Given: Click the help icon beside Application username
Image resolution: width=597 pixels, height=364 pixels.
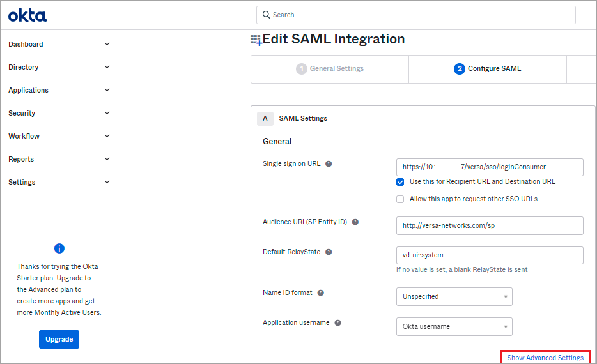Looking at the screenshot, I should pyautogui.click(x=337, y=323).
